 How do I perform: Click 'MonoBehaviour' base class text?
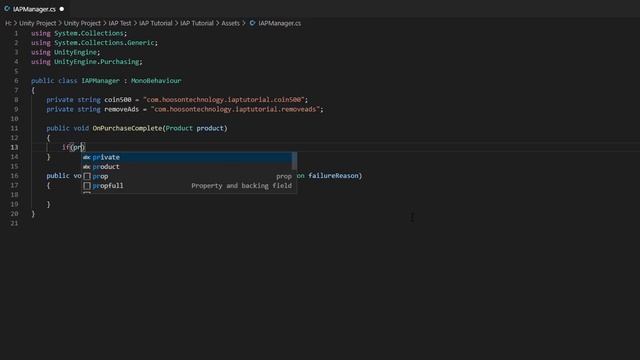[x=156, y=81]
